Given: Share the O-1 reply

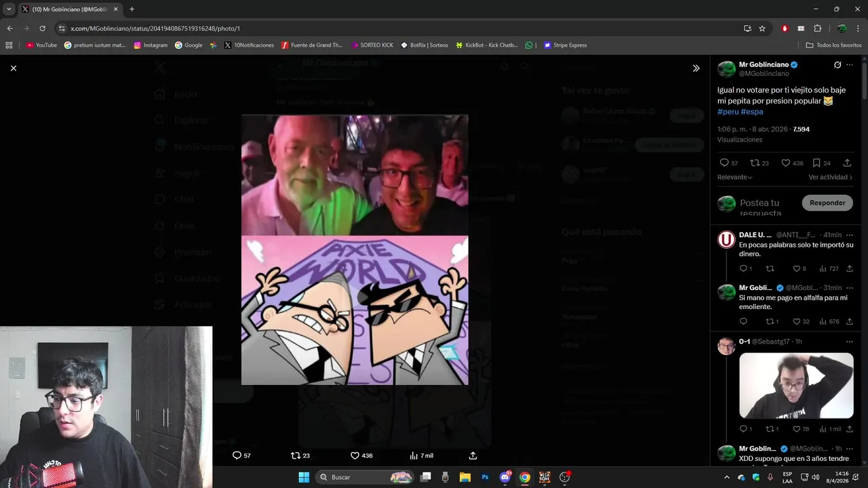Looking at the screenshot, I should [849, 429].
